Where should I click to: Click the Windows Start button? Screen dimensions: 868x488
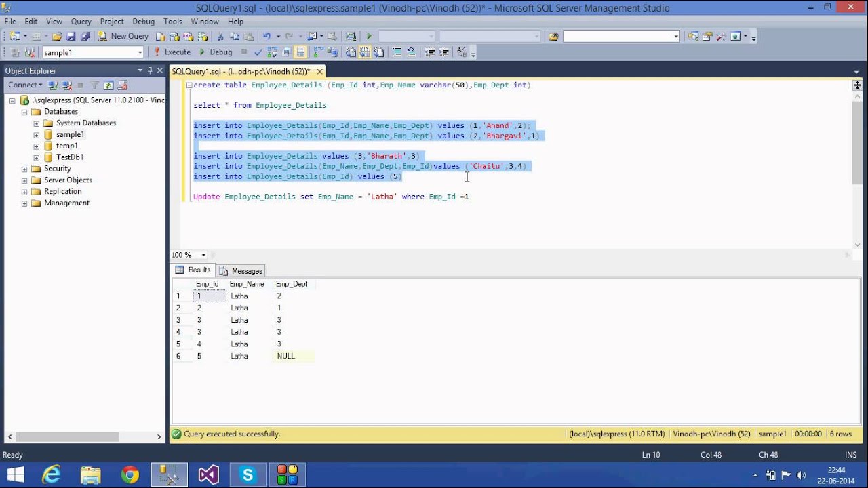point(15,474)
